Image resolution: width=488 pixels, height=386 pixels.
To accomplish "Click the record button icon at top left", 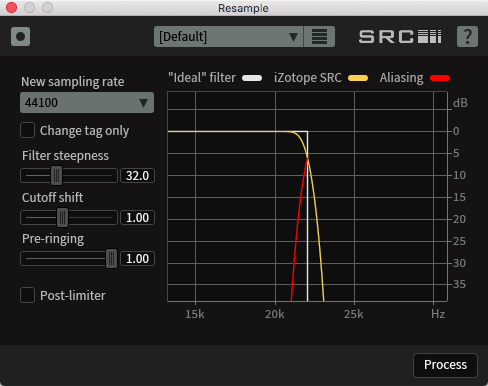I will tap(21, 36).
